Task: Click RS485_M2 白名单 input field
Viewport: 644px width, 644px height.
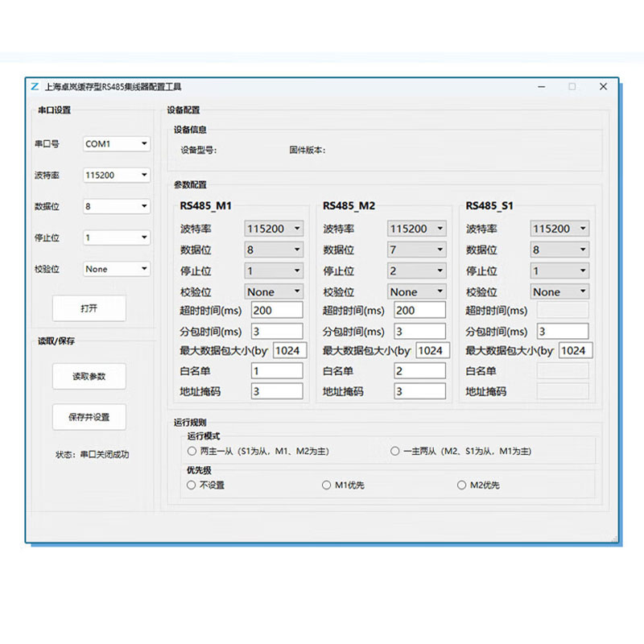Action: pos(419,371)
